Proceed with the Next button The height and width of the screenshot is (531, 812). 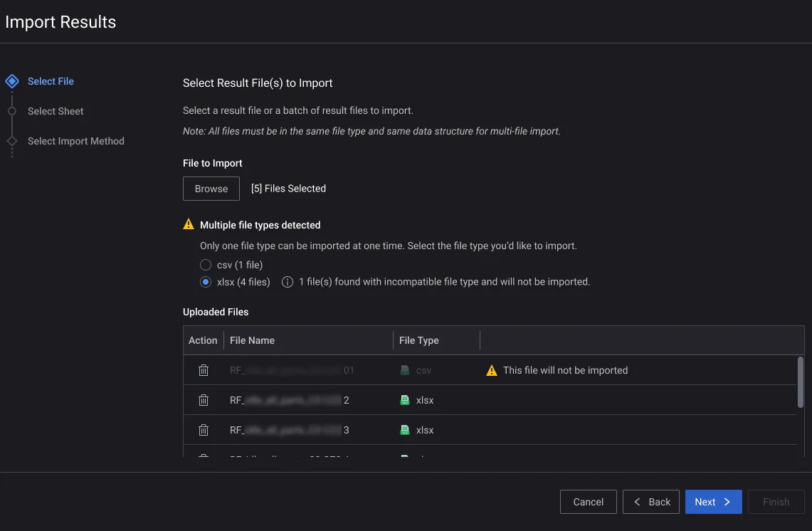[x=713, y=502]
